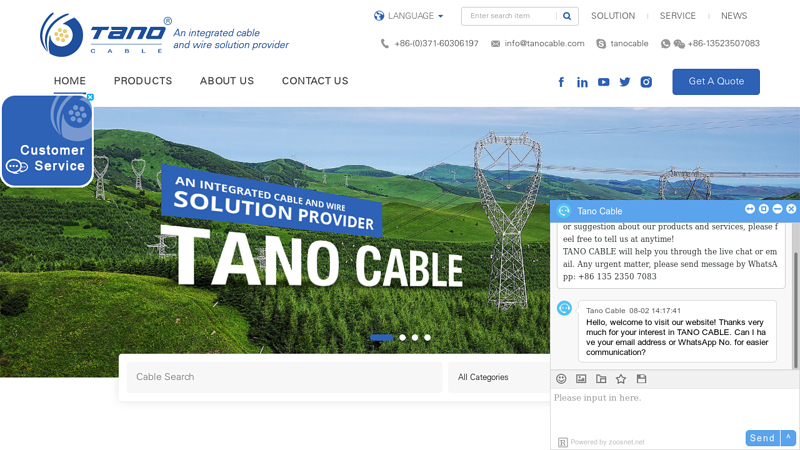
Task: Click the email envelope icon
Action: coord(495,44)
